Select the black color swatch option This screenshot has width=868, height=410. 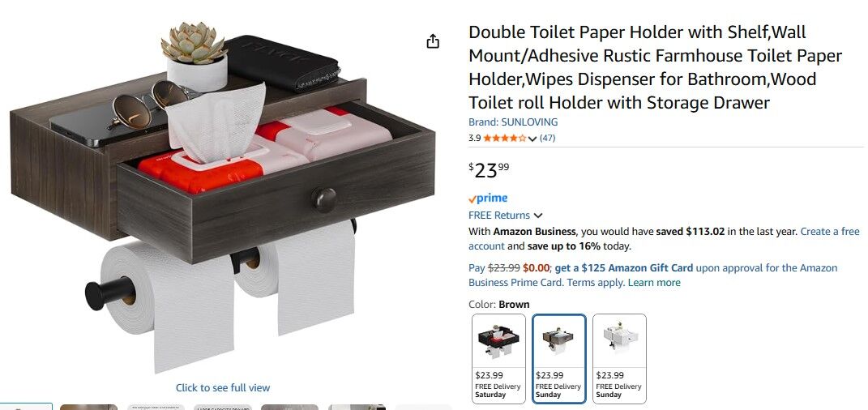[498, 358]
